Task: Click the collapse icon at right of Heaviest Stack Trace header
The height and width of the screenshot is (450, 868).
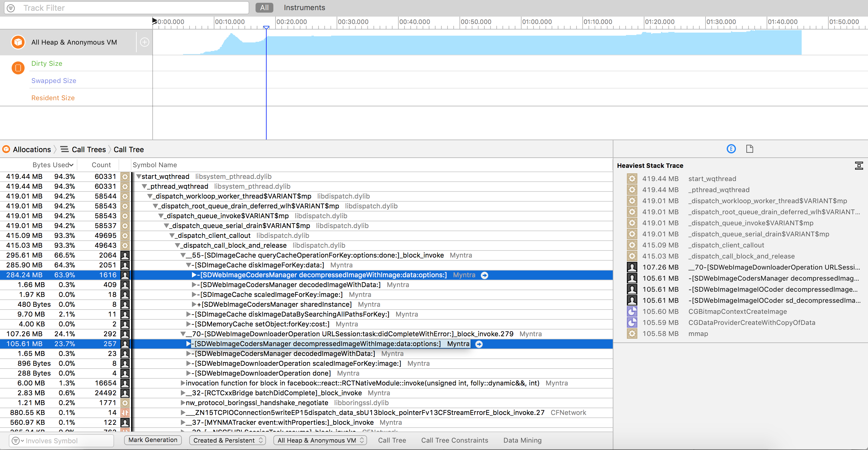Action: pyautogui.click(x=859, y=166)
